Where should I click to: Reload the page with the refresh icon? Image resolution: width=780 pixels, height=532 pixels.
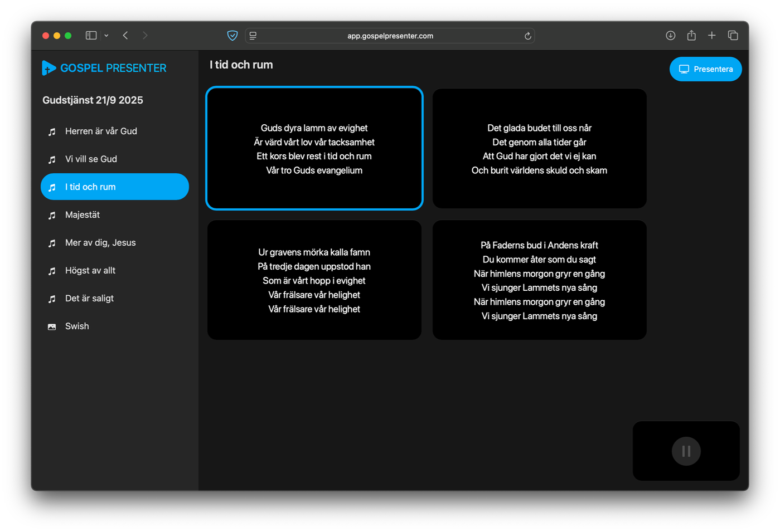click(527, 36)
